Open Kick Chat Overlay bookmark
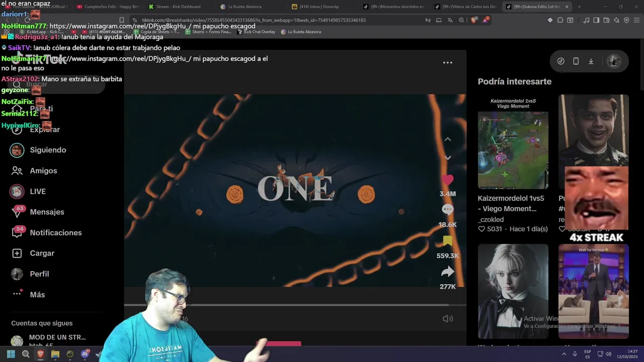Screen dimensions: 644x362 [256, 32]
